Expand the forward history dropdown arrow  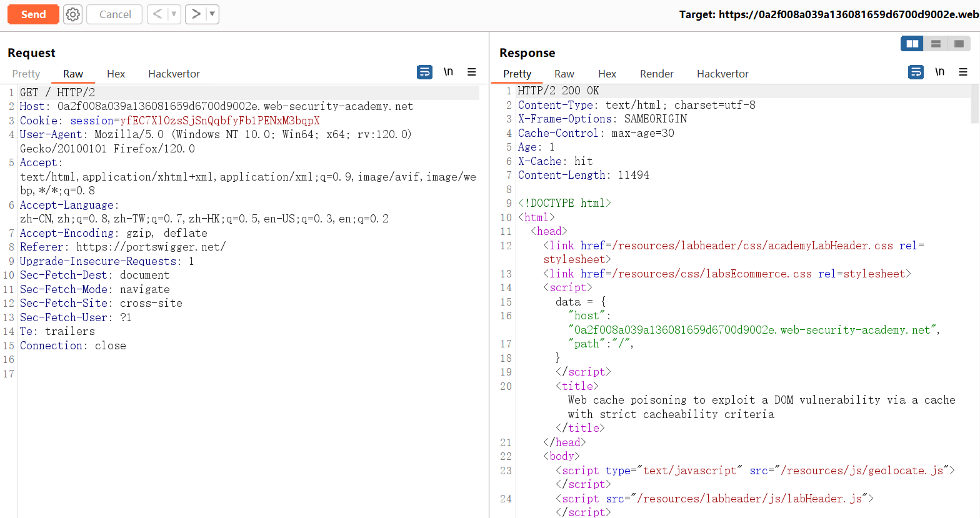pos(212,14)
